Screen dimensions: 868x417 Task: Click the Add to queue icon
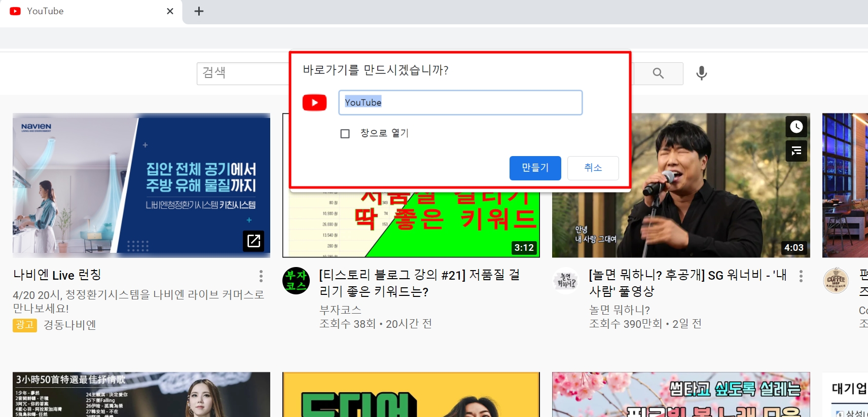tap(797, 150)
